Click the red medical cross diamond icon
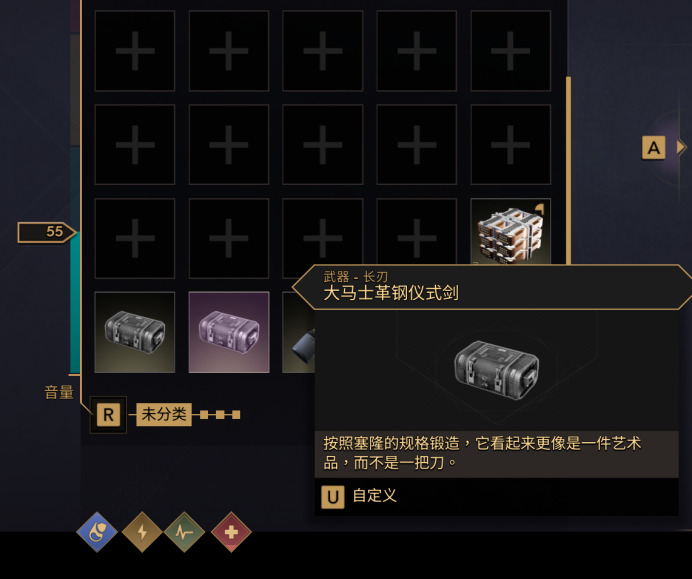The width and height of the screenshot is (692, 579). point(231,532)
